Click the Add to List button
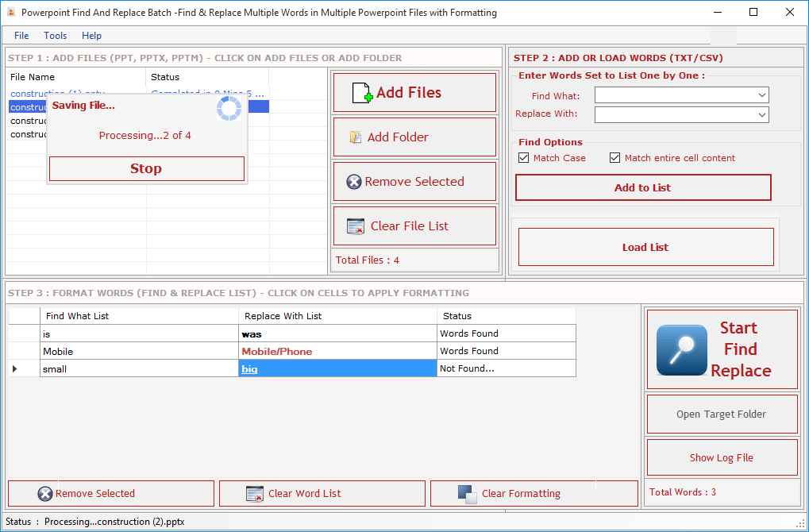This screenshot has height=532, width=809. [643, 188]
